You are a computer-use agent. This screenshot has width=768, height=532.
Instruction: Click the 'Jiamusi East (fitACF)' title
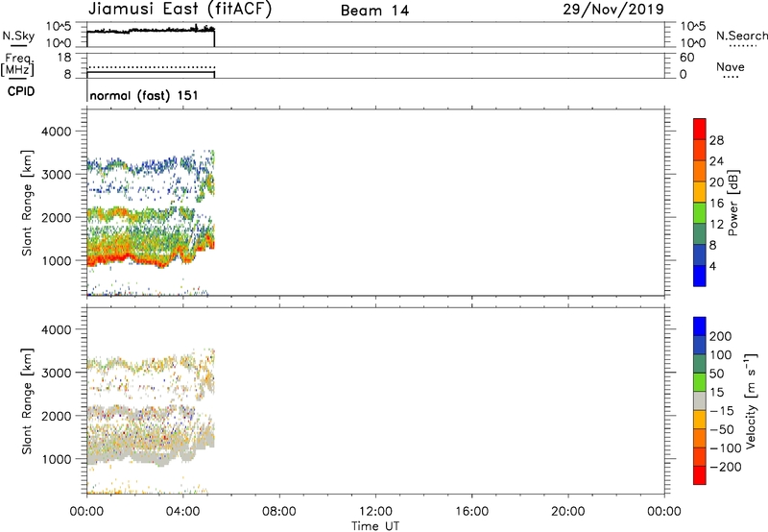[180, 9]
